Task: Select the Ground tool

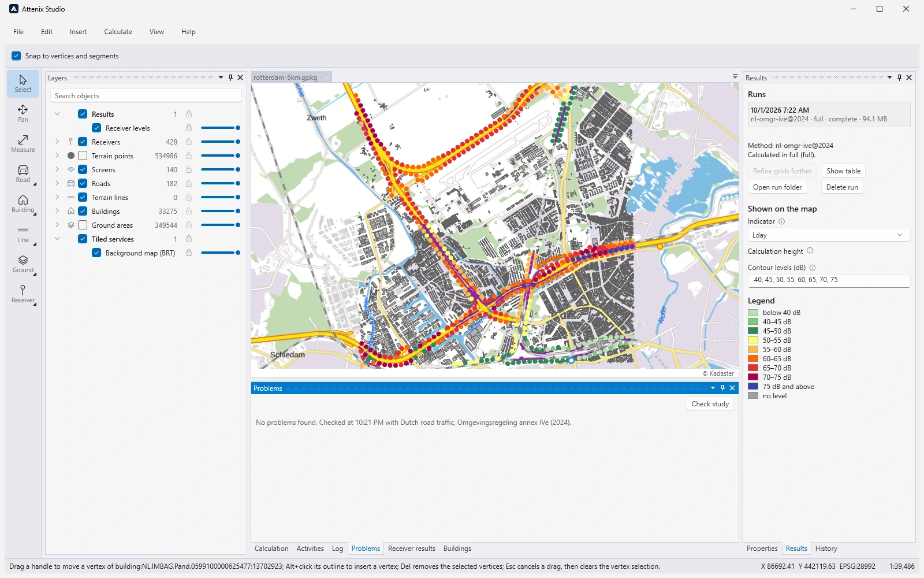Action: click(23, 264)
